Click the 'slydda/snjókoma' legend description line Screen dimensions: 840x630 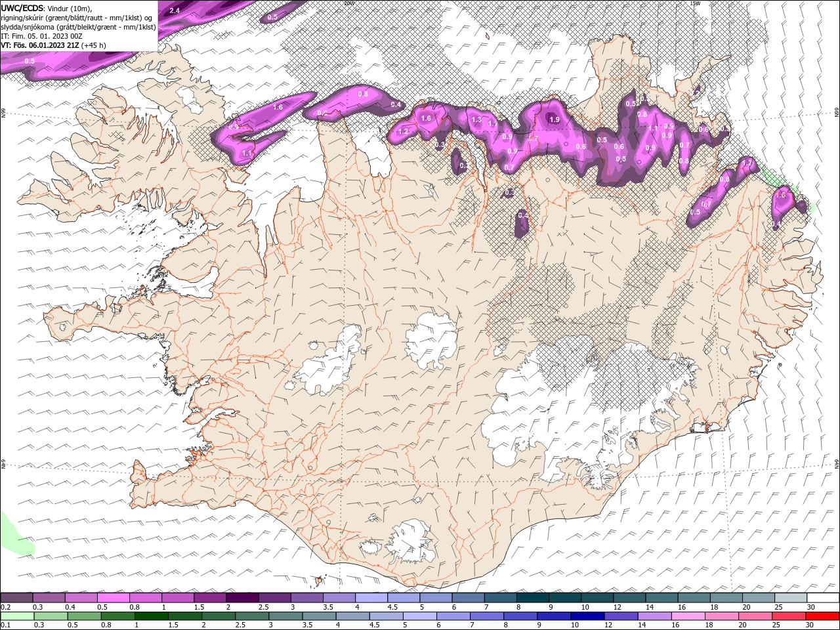78,27
